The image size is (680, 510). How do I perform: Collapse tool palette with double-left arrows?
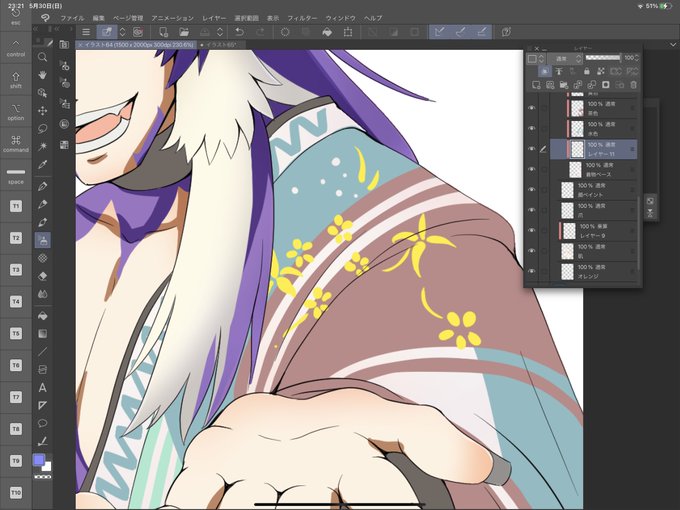tap(36, 29)
